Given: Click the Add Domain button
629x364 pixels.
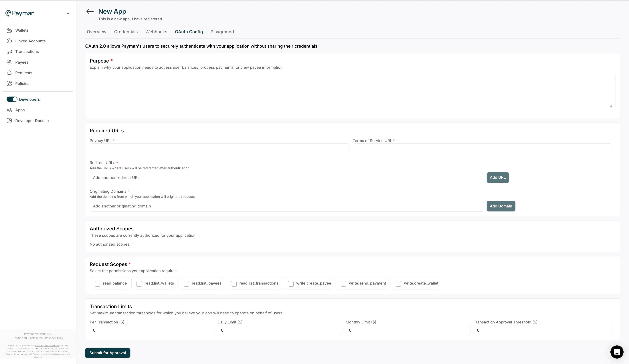Looking at the screenshot, I should [501, 206].
